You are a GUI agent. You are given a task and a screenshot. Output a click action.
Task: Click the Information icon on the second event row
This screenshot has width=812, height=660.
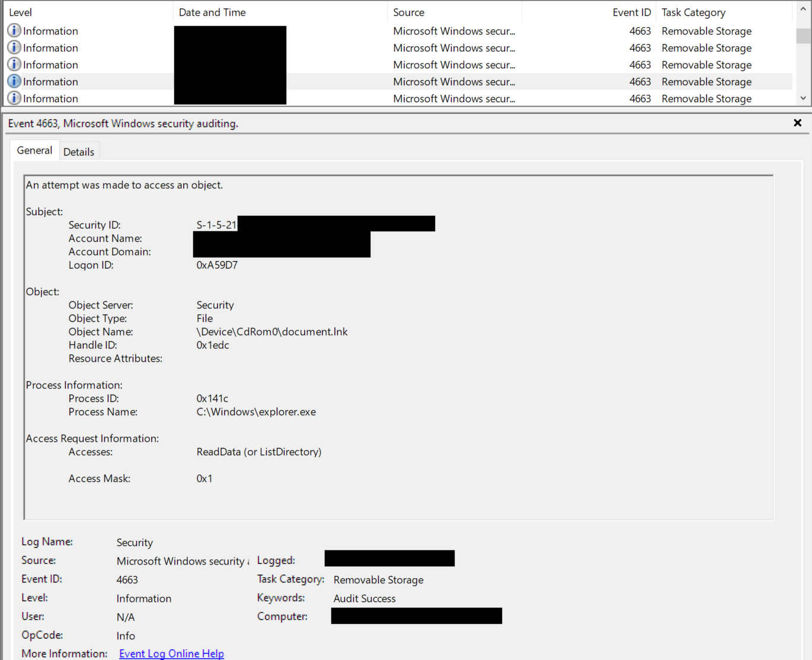(14, 47)
